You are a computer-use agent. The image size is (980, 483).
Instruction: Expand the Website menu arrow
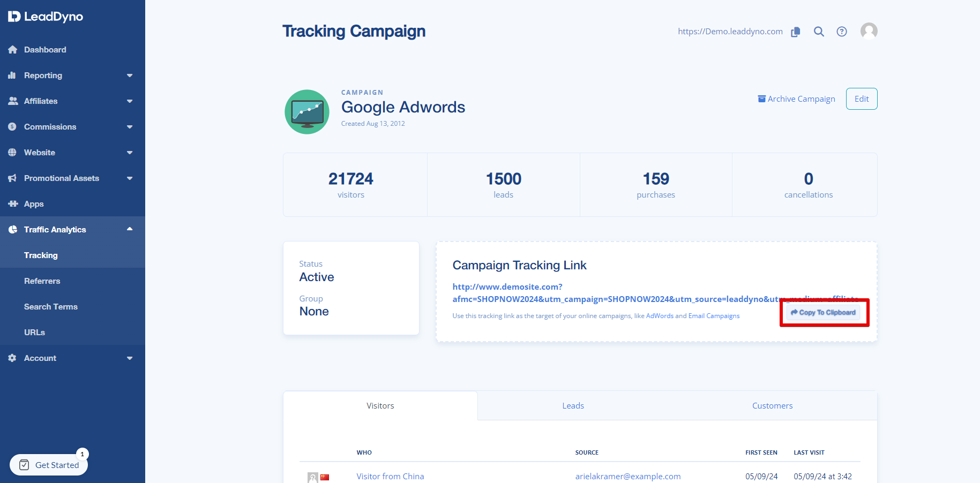[x=130, y=153]
